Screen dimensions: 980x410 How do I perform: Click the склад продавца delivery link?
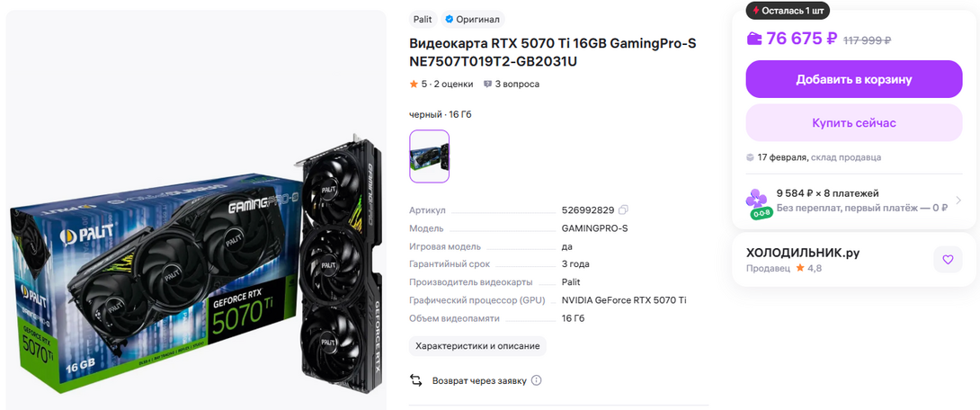pyautogui.click(x=846, y=157)
